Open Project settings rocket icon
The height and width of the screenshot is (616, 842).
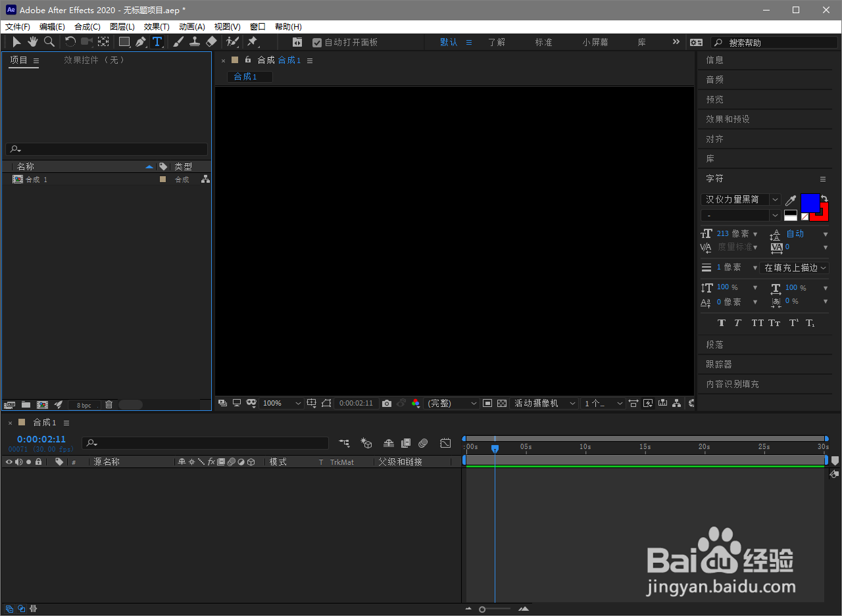(x=59, y=405)
